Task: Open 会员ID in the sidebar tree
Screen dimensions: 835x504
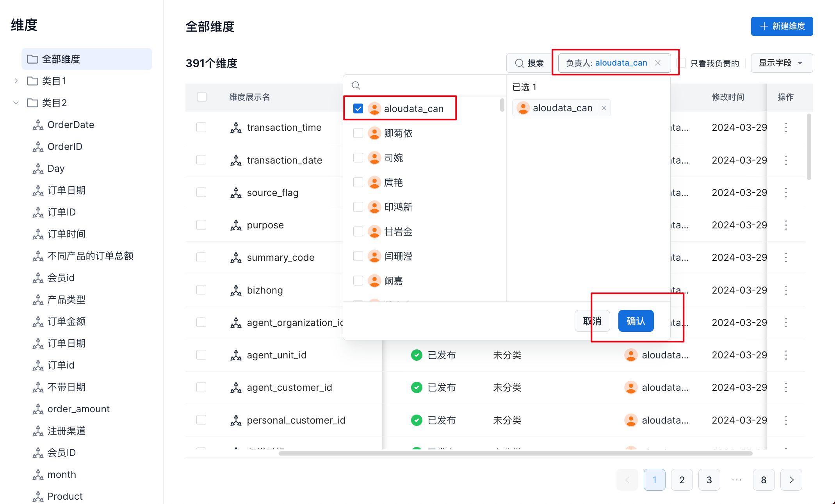Action: click(61, 452)
